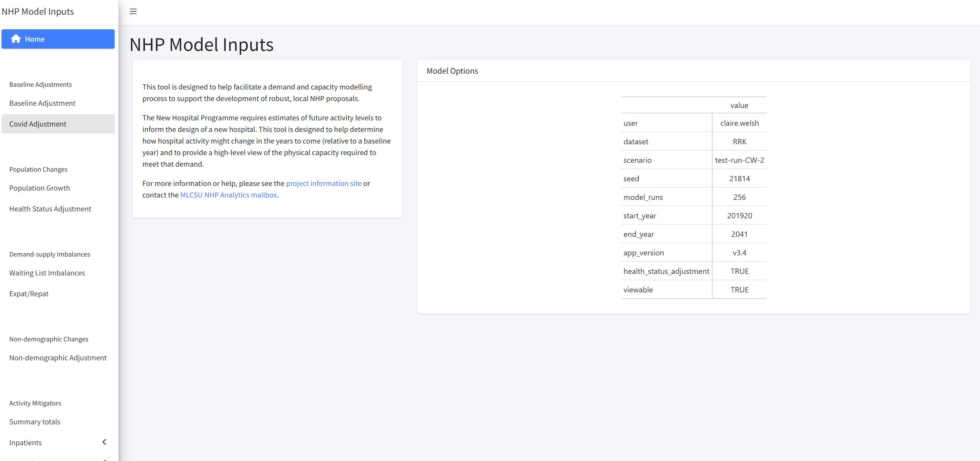Image resolution: width=980 pixels, height=461 pixels.
Task: Click the Home house icon
Action: 16,39
